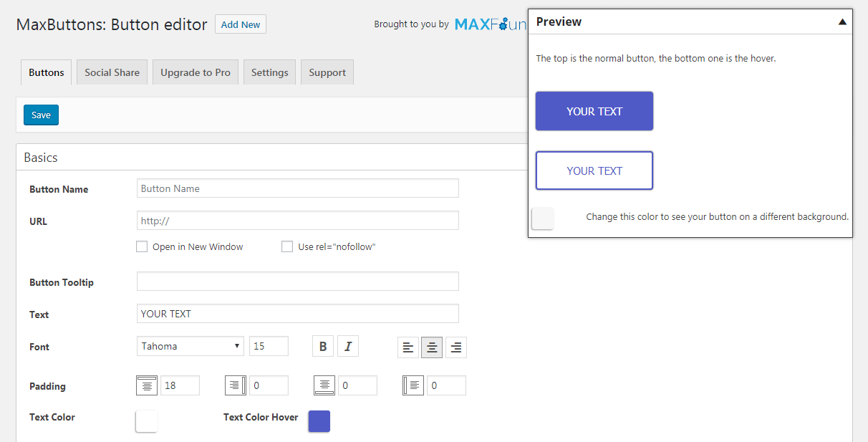The image size is (868, 442).
Task: Toggle italic font style
Action: click(x=348, y=347)
